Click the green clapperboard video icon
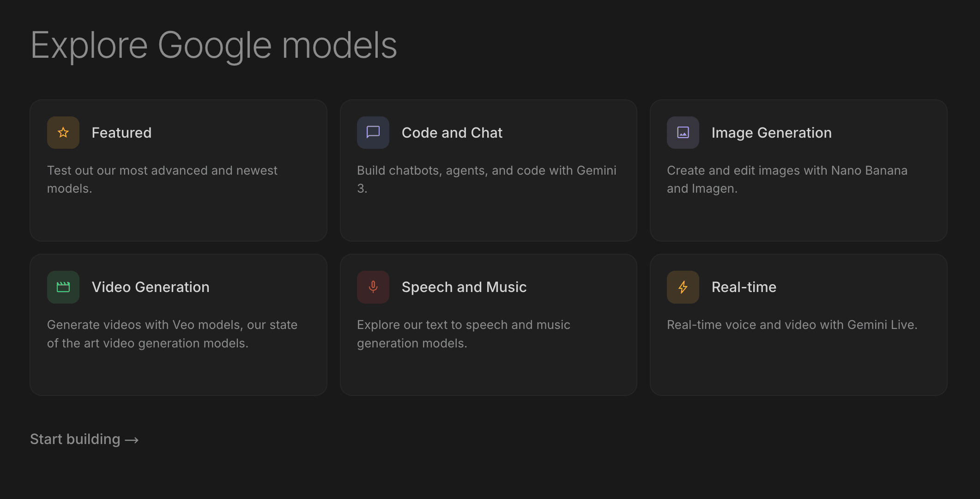Screen dimensions: 980x499 63,287
